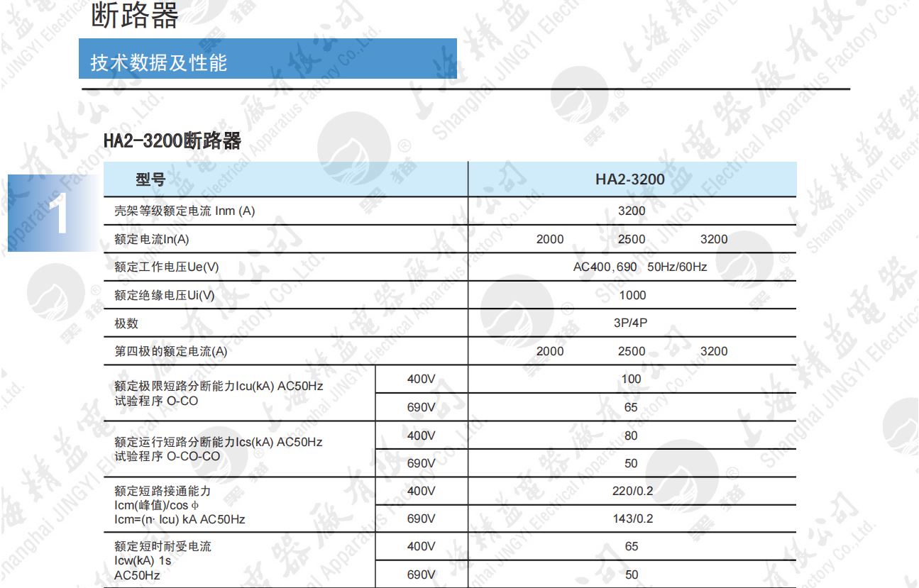919x588 pixels.
Task: Select the Ics 400V value 80
Action: pyautogui.click(x=631, y=436)
